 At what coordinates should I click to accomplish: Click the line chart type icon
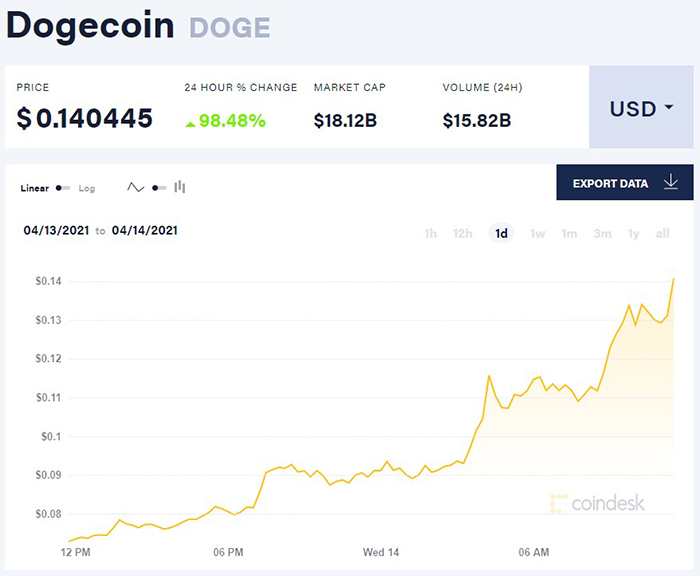tap(136, 188)
